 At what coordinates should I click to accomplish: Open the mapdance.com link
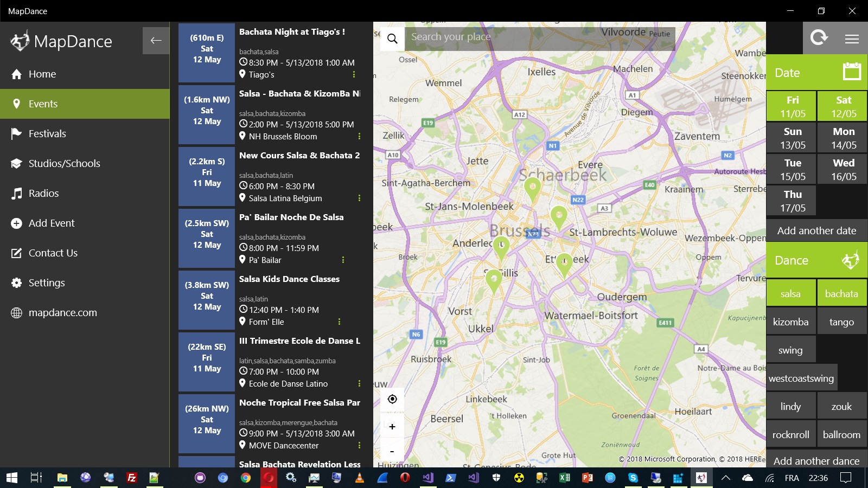[62, 312]
